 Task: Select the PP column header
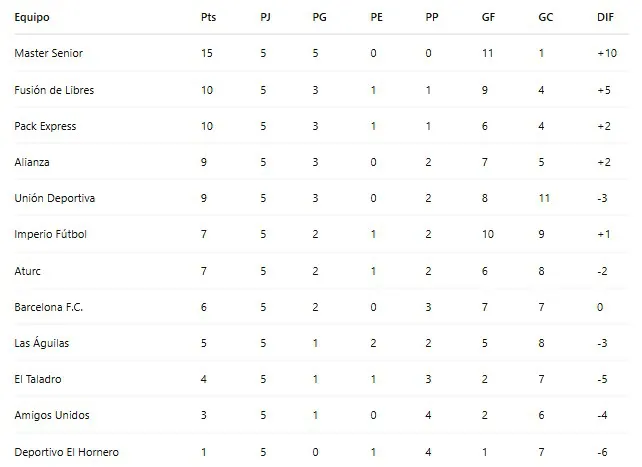click(x=431, y=18)
